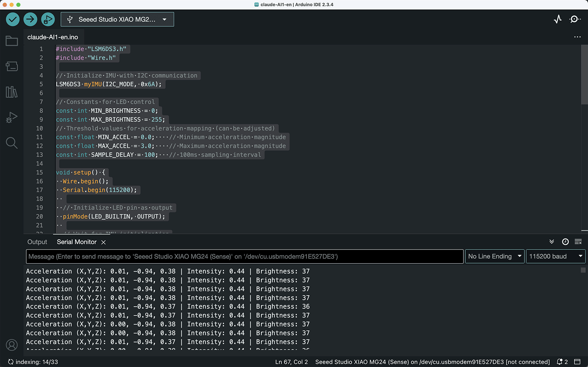588x367 pixels.
Task: Click the 'indexing: 14/33' status entry
Action: [x=33, y=362]
